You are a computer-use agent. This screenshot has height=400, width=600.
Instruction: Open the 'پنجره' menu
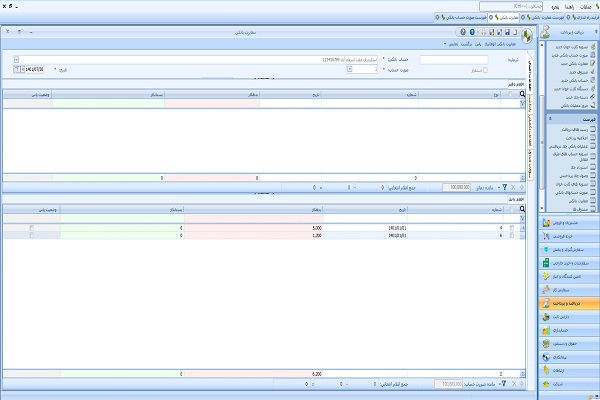tap(555, 7)
